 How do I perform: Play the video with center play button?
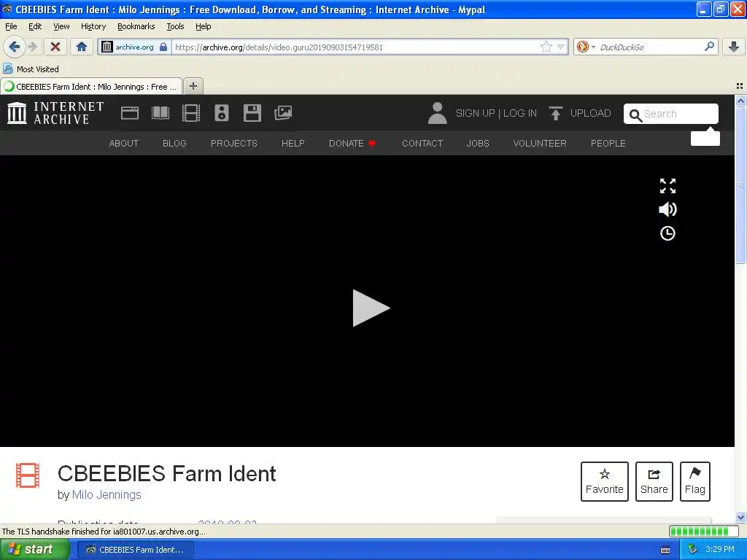(371, 308)
